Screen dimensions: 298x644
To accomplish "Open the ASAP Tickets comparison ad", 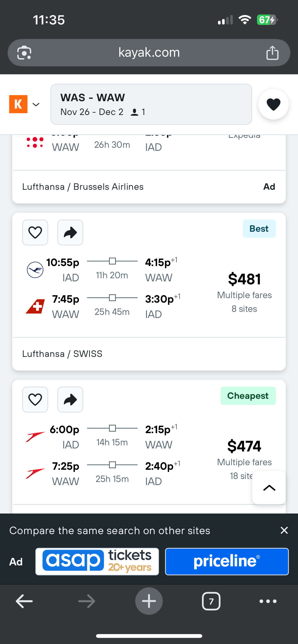I will pos(97,562).
